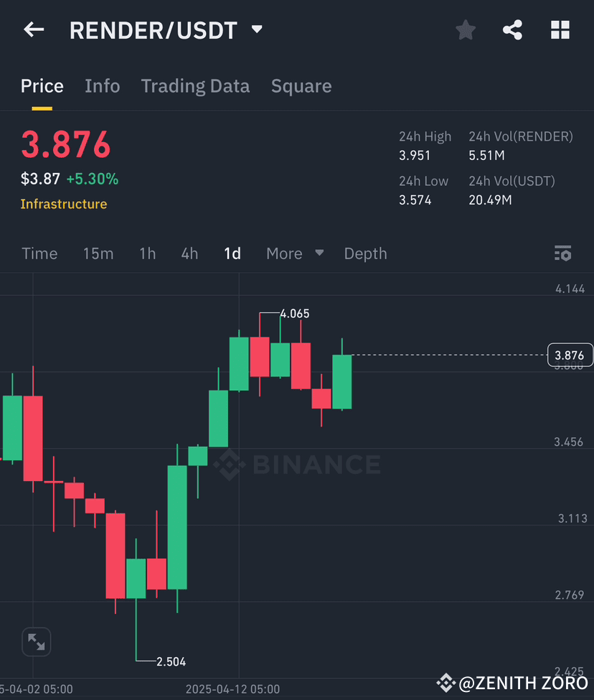The width and height of the screenshot is (594, 700).
Task: Open the grid layout icon top right
Action: (x=560, y=29)
